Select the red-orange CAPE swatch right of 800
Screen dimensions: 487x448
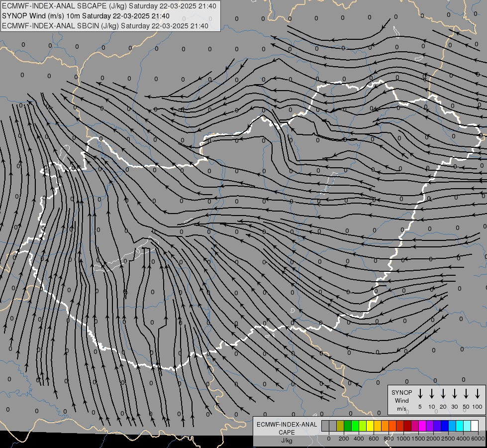tap(392, 426)
